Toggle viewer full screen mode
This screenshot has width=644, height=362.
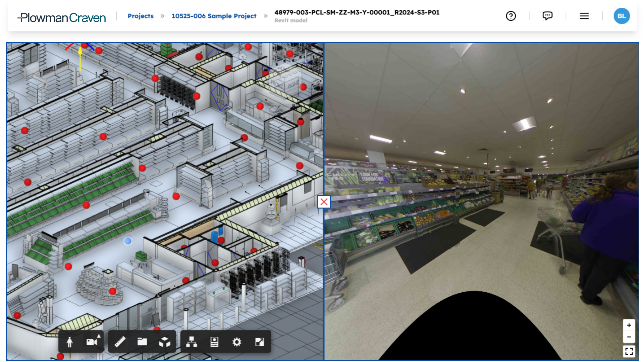coord(260,342)
